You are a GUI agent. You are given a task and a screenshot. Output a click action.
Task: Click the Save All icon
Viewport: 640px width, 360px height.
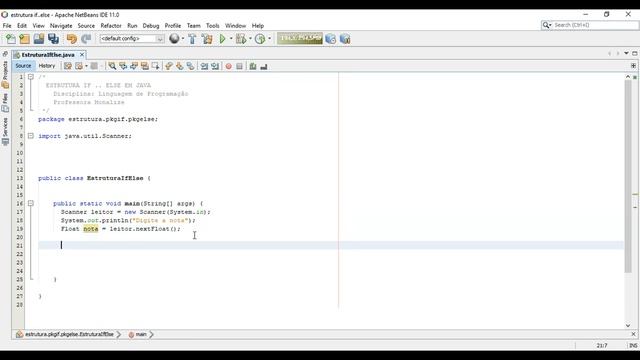click(x=53, y=39)
